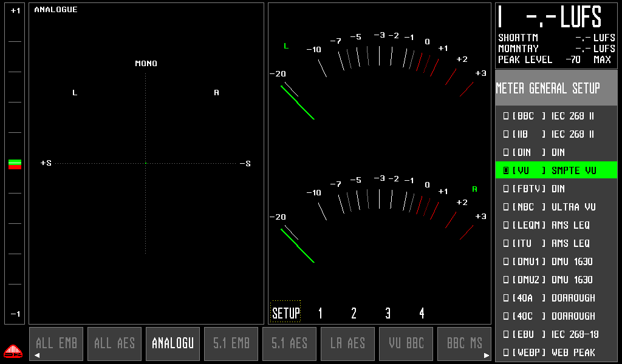Choose the [LEQM] RMS LEQ option
622x364 pixels.
(x=556, y=225)
